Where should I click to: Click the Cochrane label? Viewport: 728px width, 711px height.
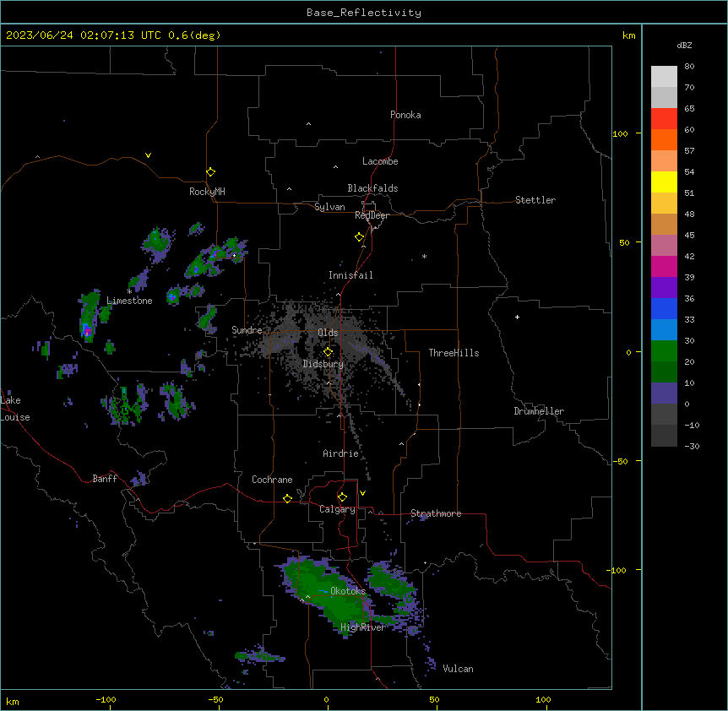272,480
